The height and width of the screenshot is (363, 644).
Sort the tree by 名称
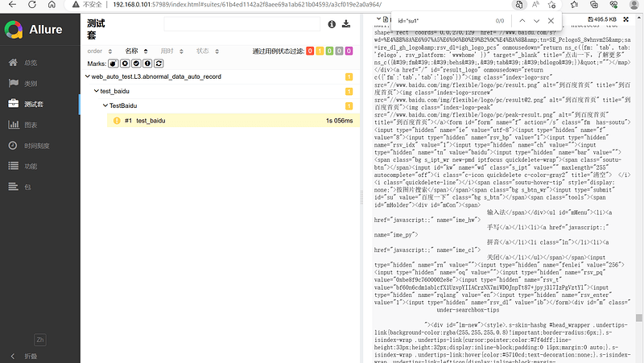[x=136, y=51]
